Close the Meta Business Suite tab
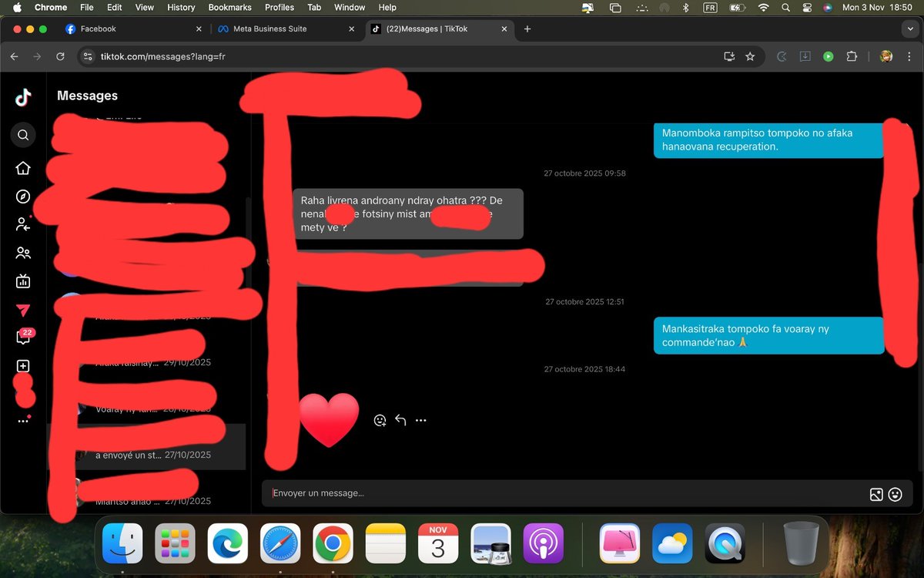Viewport: 924px width, 578px height. tap(352, 29)
